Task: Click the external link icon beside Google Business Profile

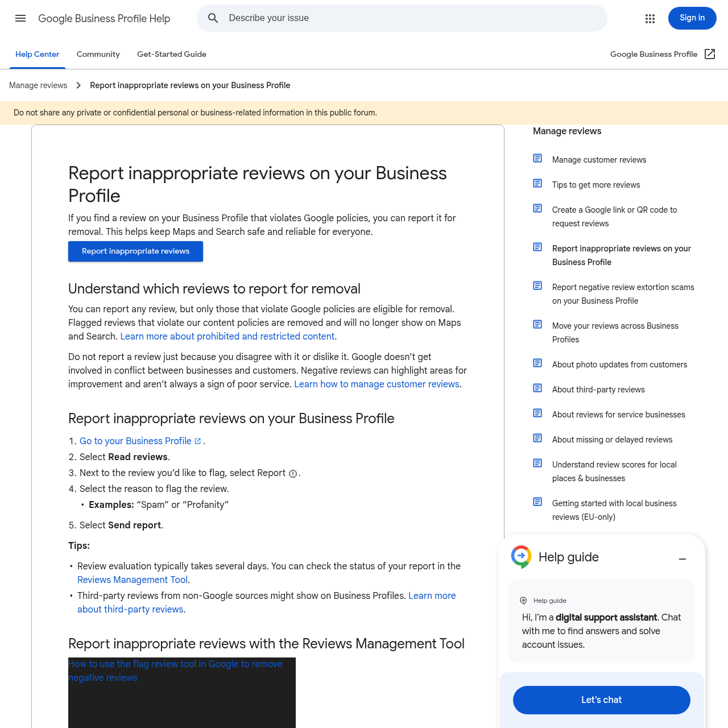Action: (x=710, y=54)
